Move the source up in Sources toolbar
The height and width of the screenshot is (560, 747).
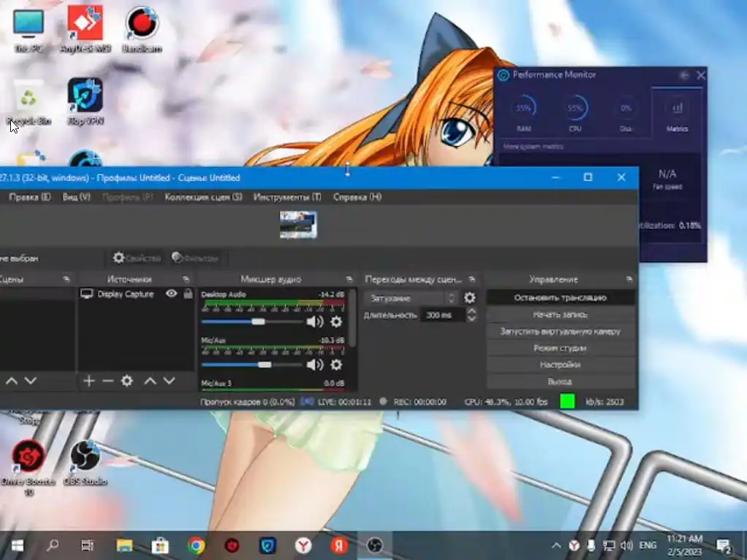[150, 381]
